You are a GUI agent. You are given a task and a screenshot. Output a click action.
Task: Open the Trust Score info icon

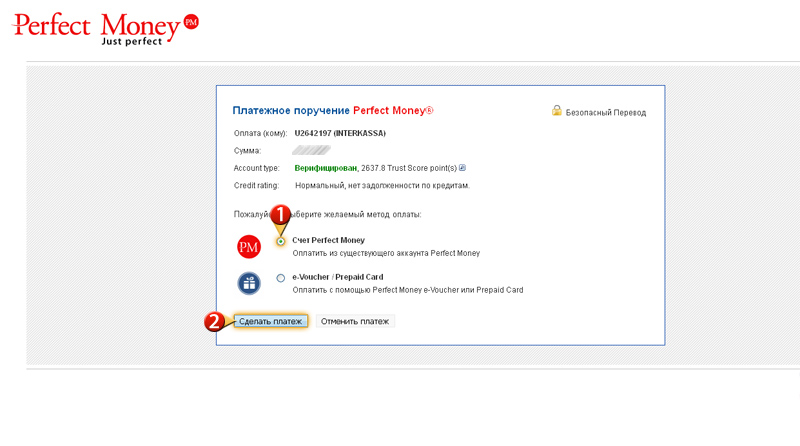[x=462, y=167]
